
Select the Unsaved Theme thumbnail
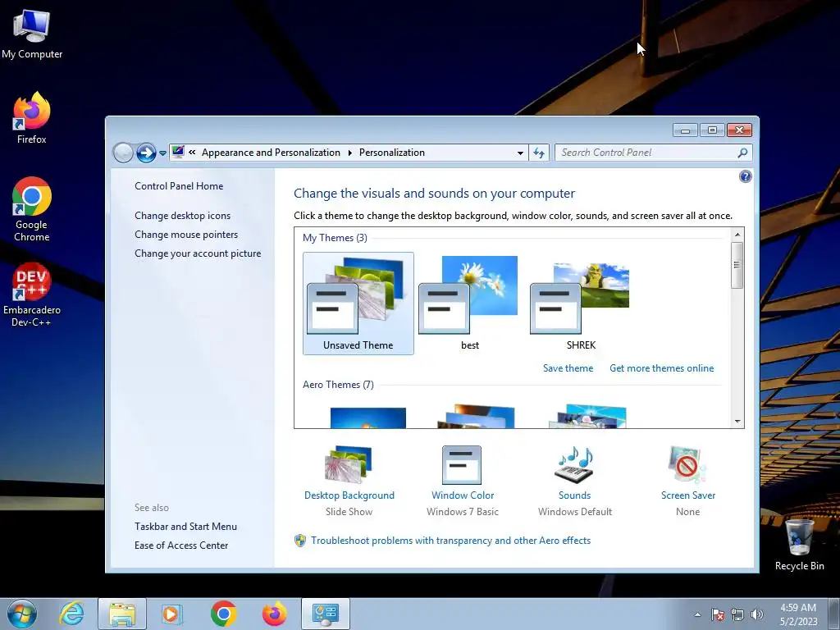click(358, 304)
